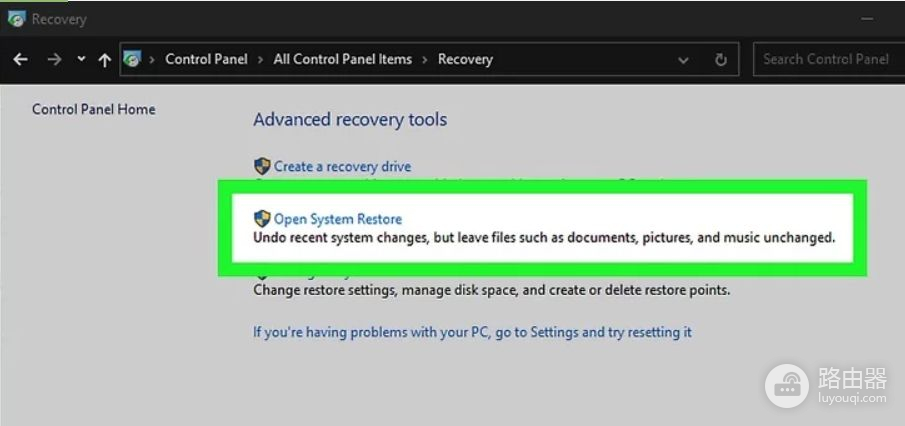
Task: Click shield icon beside Create a recovery drive
Action: pos(262,166)
